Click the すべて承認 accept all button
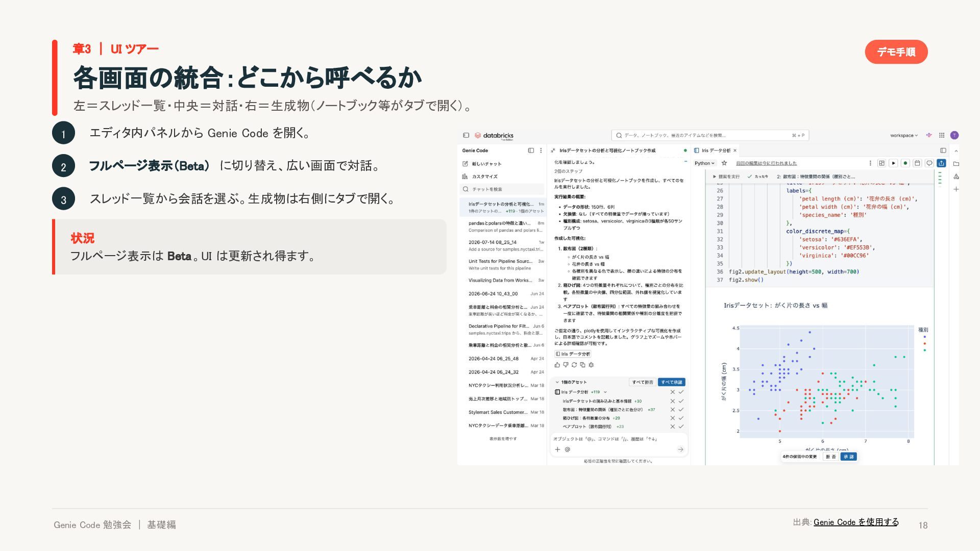 pyautogui.click(x=671, y=382)
